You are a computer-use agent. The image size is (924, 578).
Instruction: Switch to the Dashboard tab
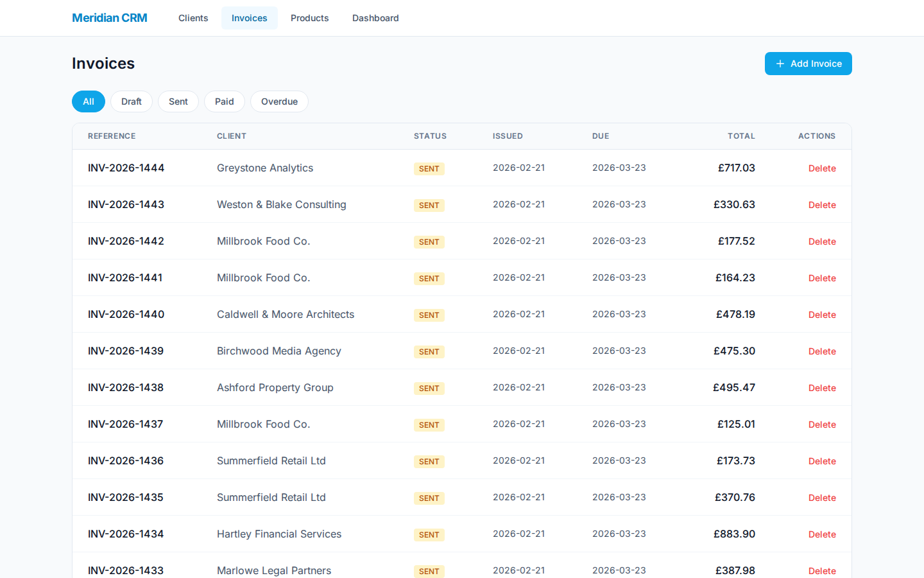375,18
